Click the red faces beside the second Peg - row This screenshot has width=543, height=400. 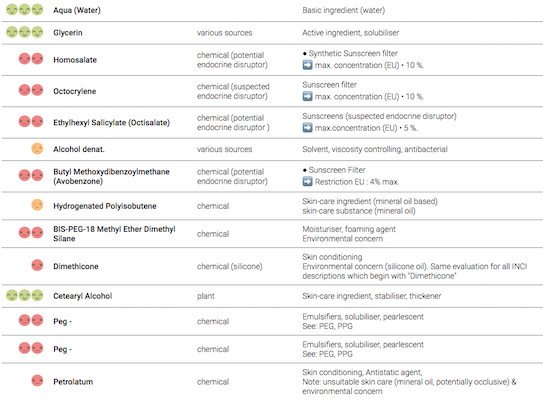(31, 348)
